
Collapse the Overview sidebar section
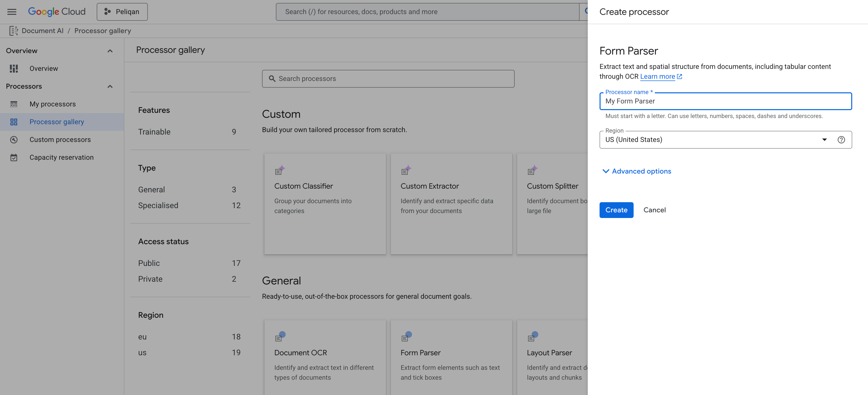click(x=110, y=51)
